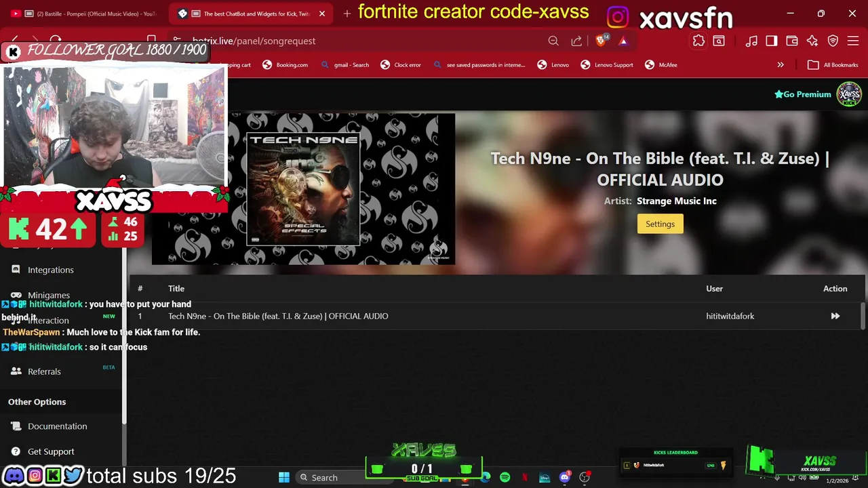868x488 pixels.
Task: Open Minigames in the sidebar
Action: [49, 295]
